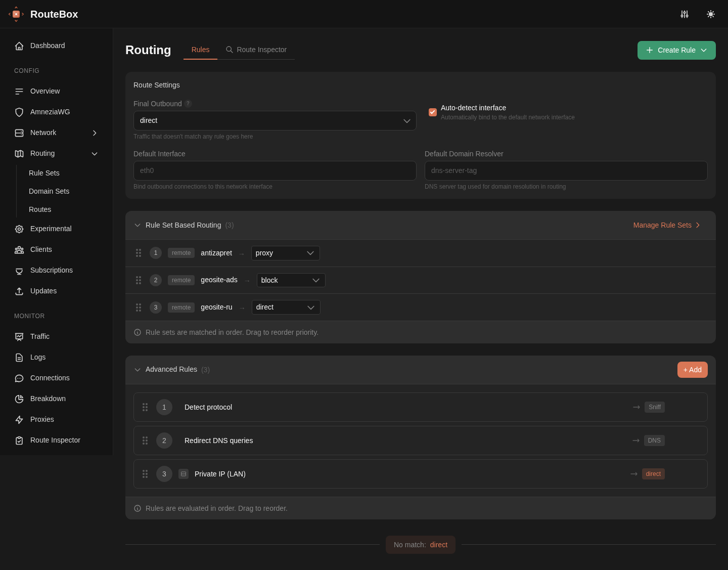Open Routes in sidebar
The width and height of the screenshot is (728, 570).
coord(40,209)
